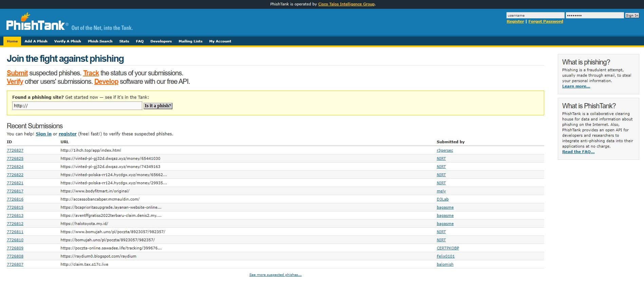Open "Learn more" about phishing
Image resolution: width=644 pixels, height=282 pixels.
[576, 86]
